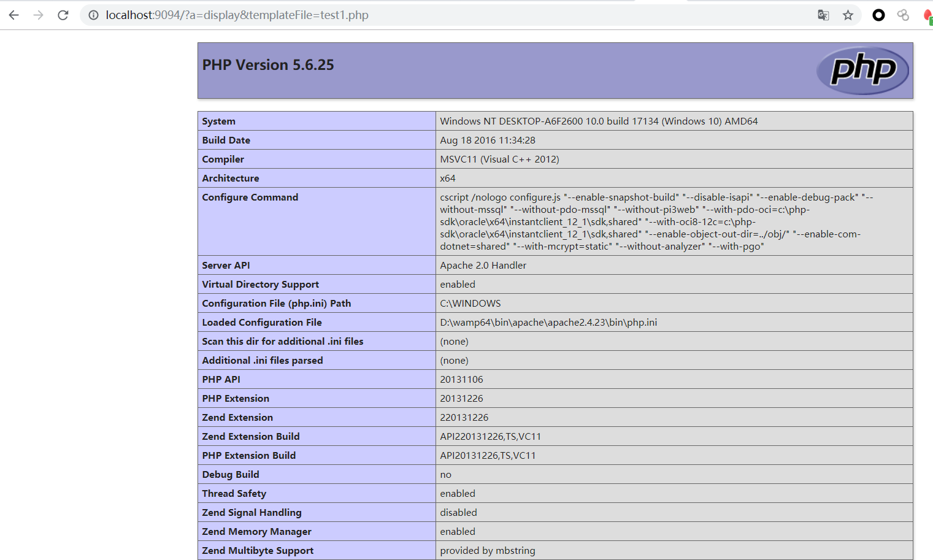Select Configuration File (php.ini) Path label

point(277,304)
